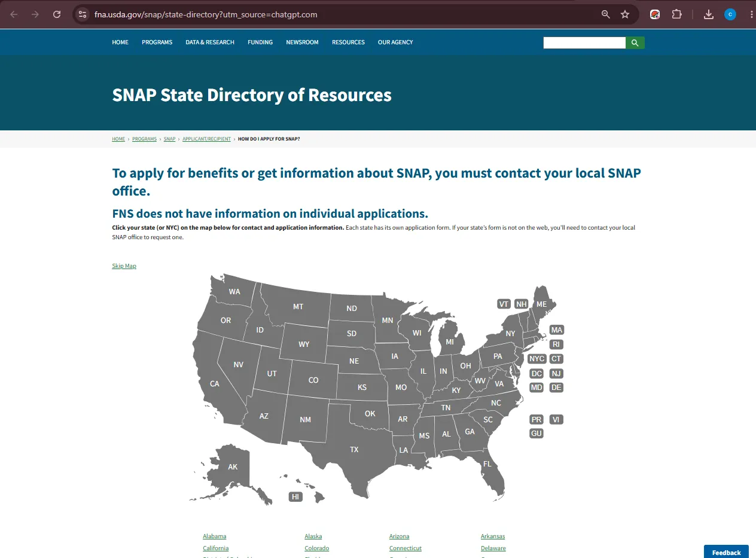Click the GU territory label button
Viewport: 756px width, 558px height.
(x=536, y=434)
